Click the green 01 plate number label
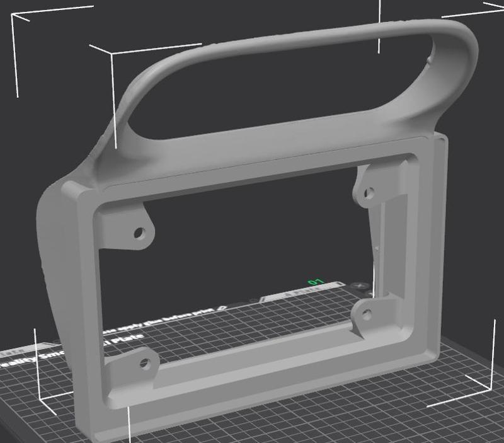Image resolution: width=504 pixels, height=443 pixels. click(316, 282)
